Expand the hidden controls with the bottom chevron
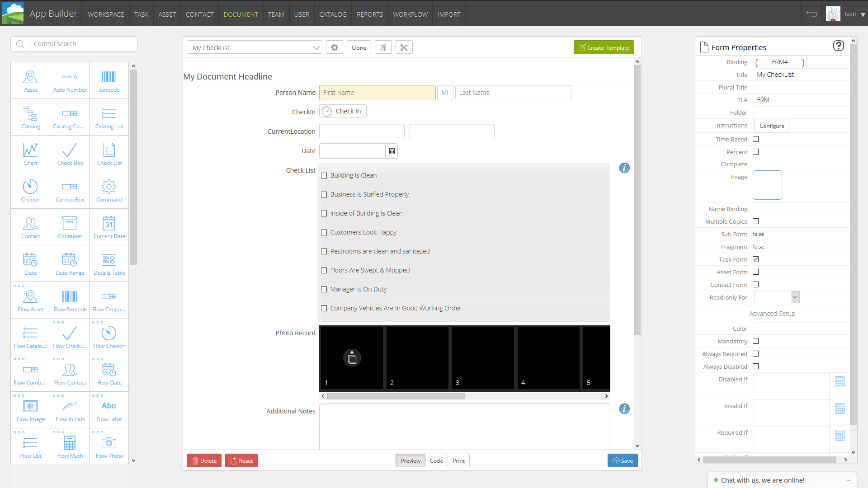 coord(133,460)
